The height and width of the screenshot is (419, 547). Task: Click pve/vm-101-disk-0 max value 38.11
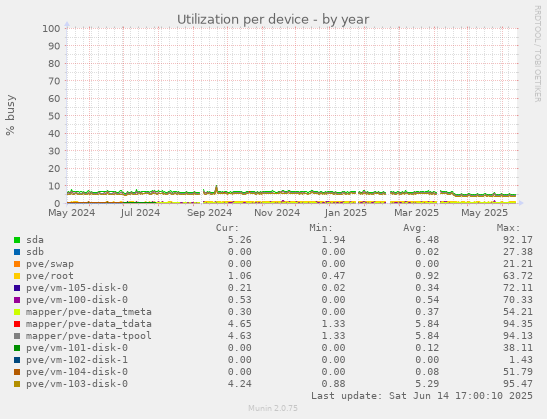[518, 348]
